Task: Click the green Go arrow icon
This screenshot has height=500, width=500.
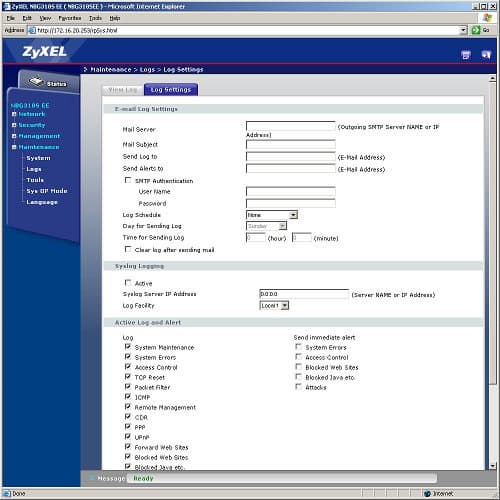Action: click(476, 30)
